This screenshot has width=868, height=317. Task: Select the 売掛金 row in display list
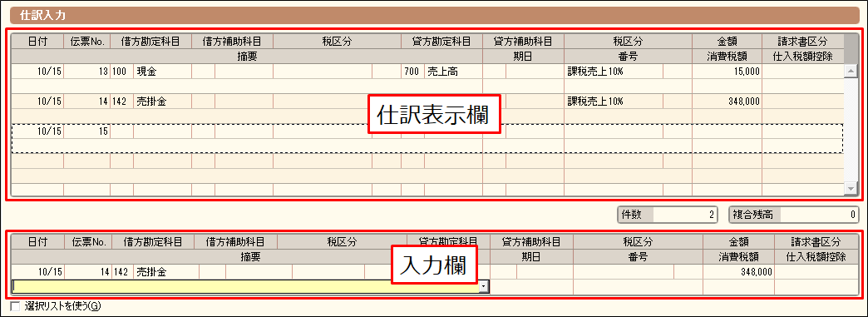point(427,108)
